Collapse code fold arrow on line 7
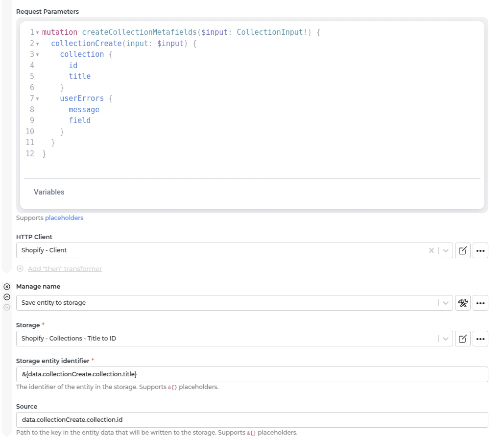The width and height of the screenshot is (504, 440). pos(37,99)
